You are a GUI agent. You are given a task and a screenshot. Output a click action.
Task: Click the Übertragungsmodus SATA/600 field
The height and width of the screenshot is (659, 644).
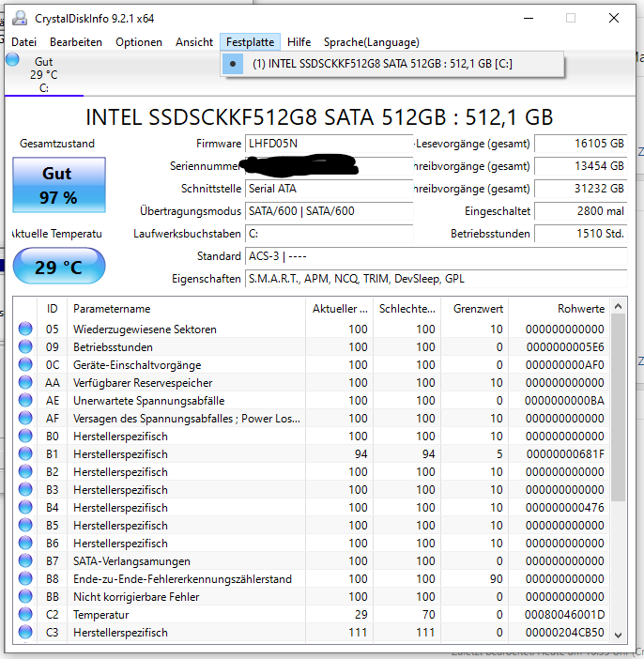tap(330, 211)
